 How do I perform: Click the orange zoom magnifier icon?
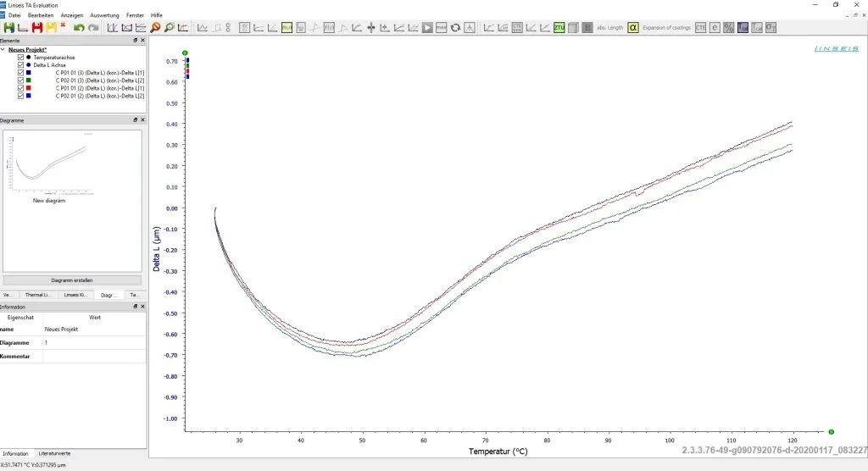(156, 28)
